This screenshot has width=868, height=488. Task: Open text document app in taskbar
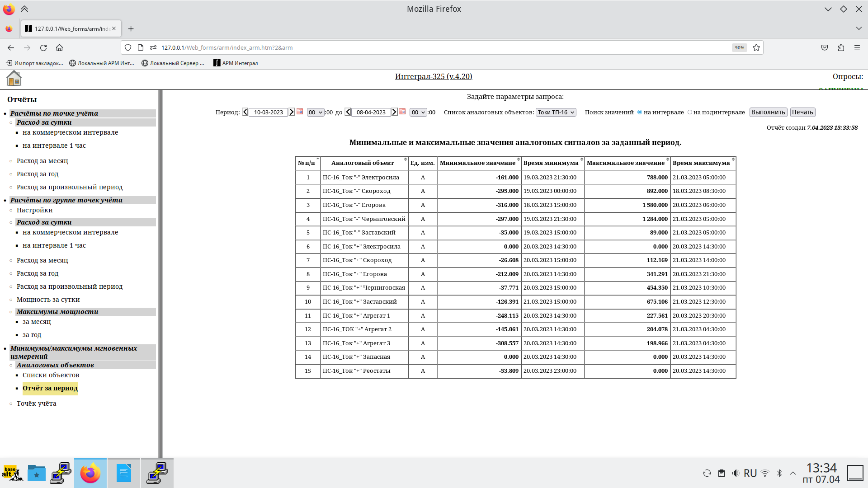[123, 473]
